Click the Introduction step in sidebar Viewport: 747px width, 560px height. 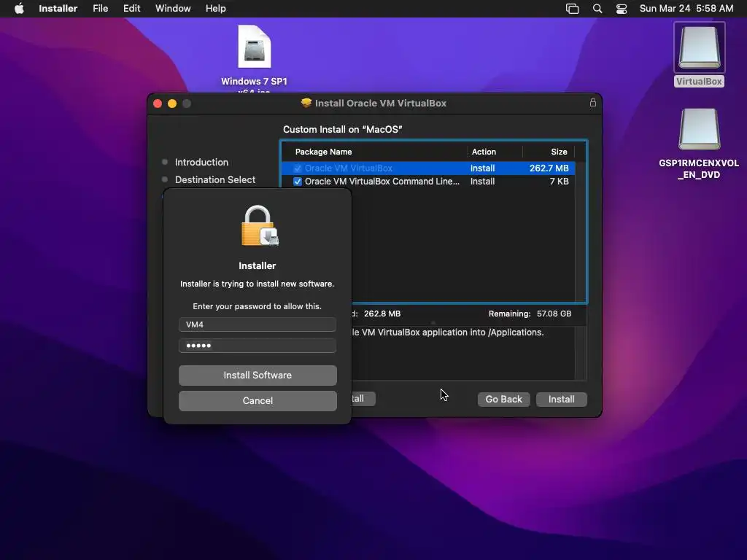pos(201,162)
